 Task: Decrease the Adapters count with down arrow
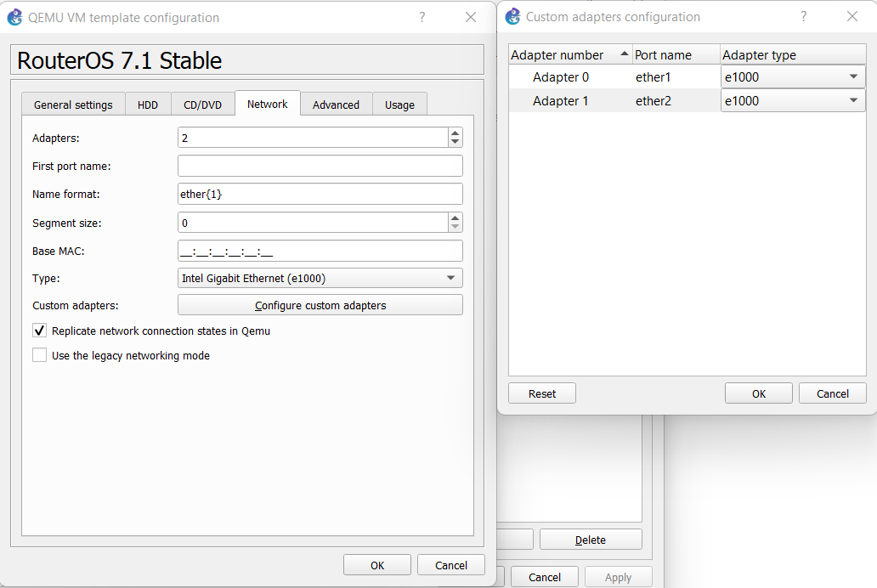point(455,142)
